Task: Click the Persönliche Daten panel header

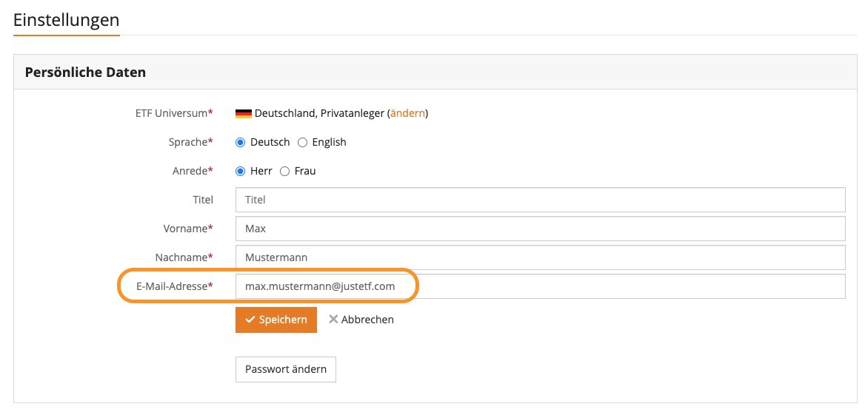Action: tap(85, 72)
